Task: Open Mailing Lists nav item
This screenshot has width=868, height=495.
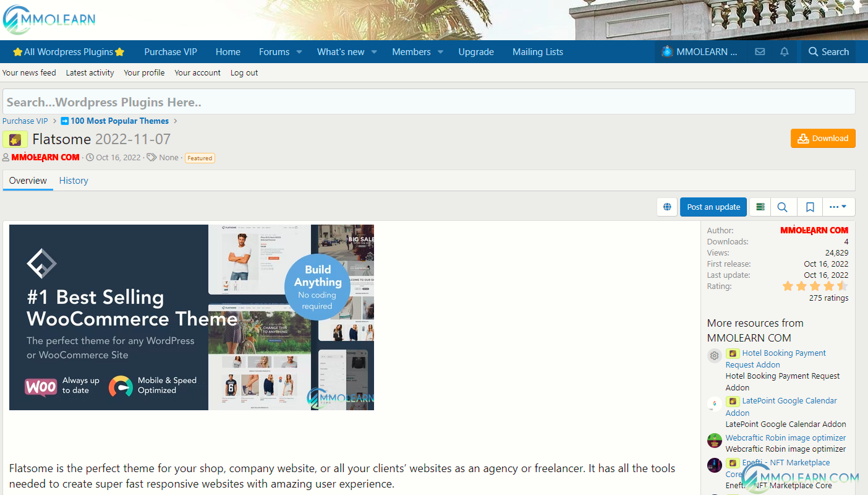Action: [538, 52]
